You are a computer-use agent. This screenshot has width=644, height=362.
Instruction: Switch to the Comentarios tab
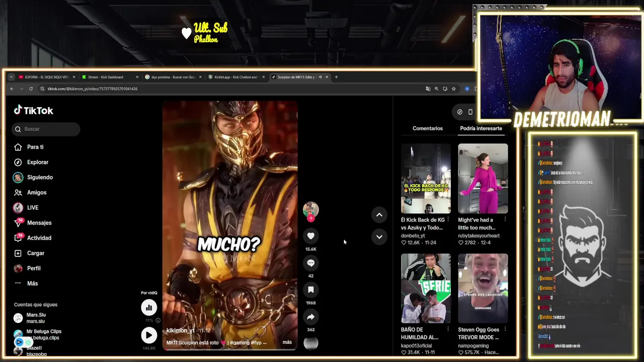point(428,128)
